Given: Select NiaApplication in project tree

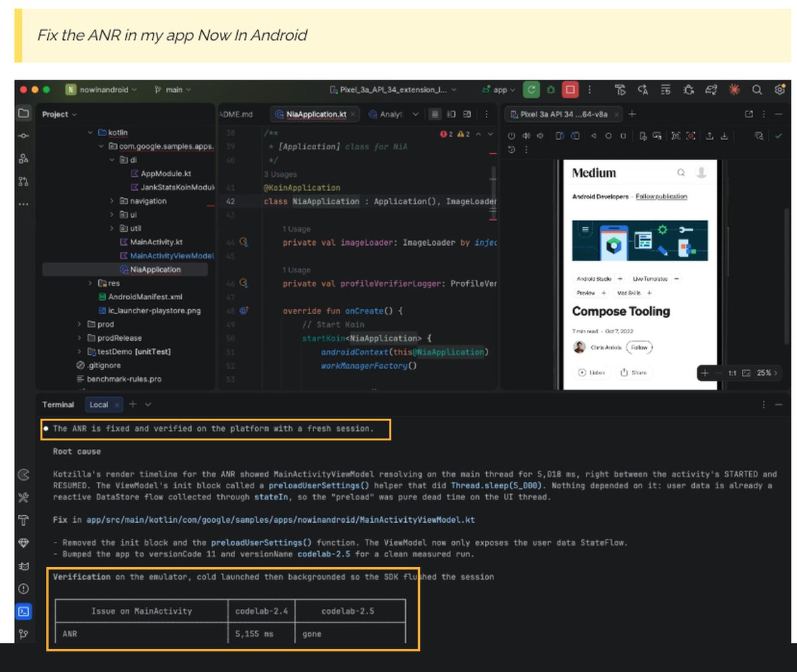Looking at the screenshot, I should [x=125, y=270].
